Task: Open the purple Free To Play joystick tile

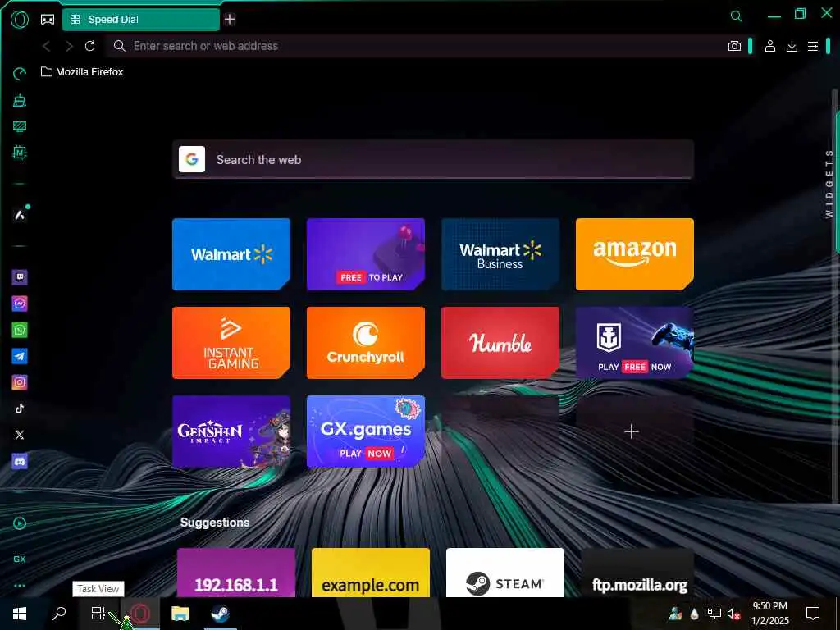Action: coord(366,254)
